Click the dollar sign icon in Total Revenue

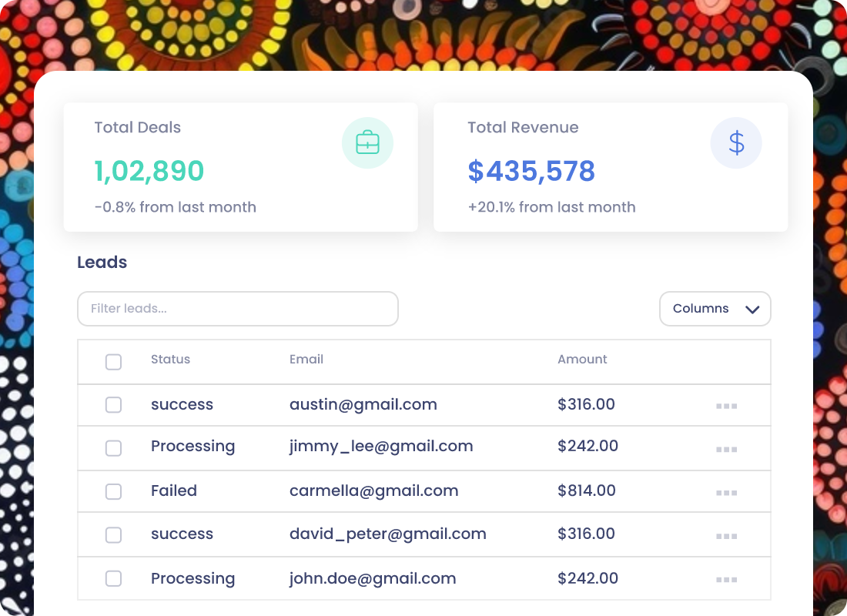pos(735,142)
